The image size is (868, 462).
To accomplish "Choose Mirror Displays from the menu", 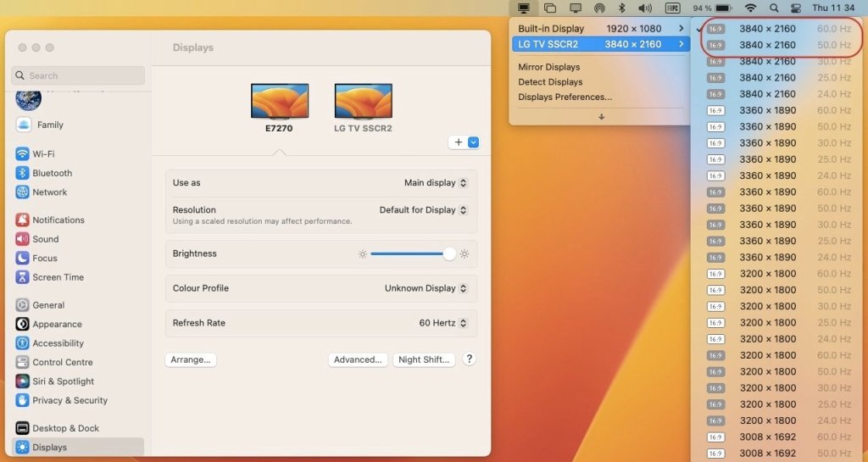I will 549,67.
